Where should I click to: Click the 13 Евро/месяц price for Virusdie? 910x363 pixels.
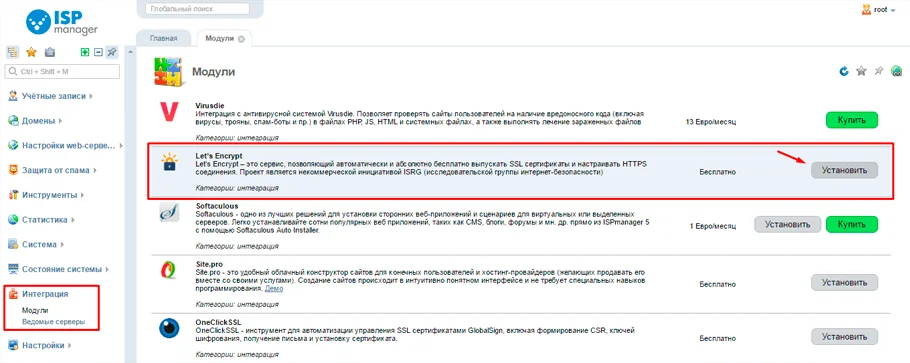point(710,121)
